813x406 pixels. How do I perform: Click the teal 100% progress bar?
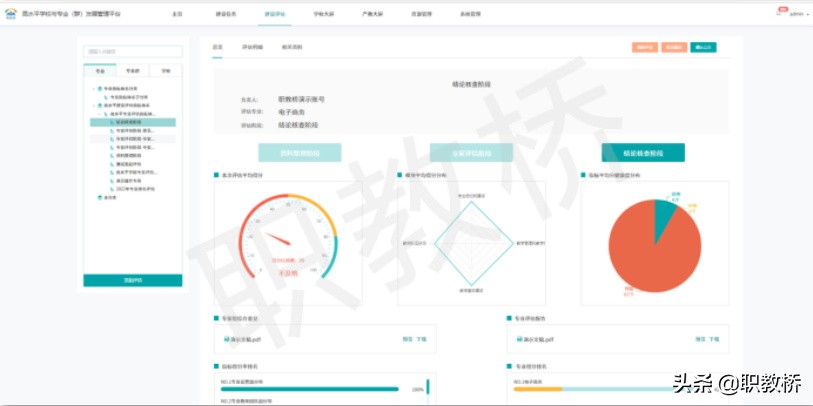point(310,389)
